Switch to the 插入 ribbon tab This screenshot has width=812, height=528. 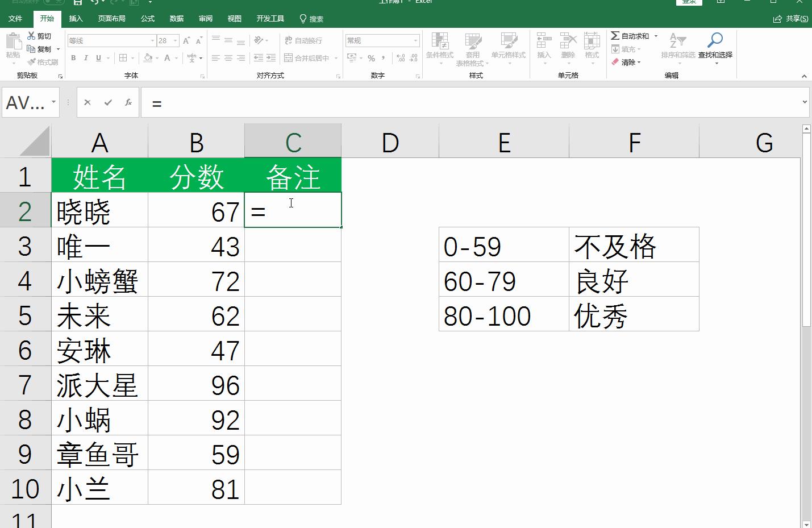point(76,18)
